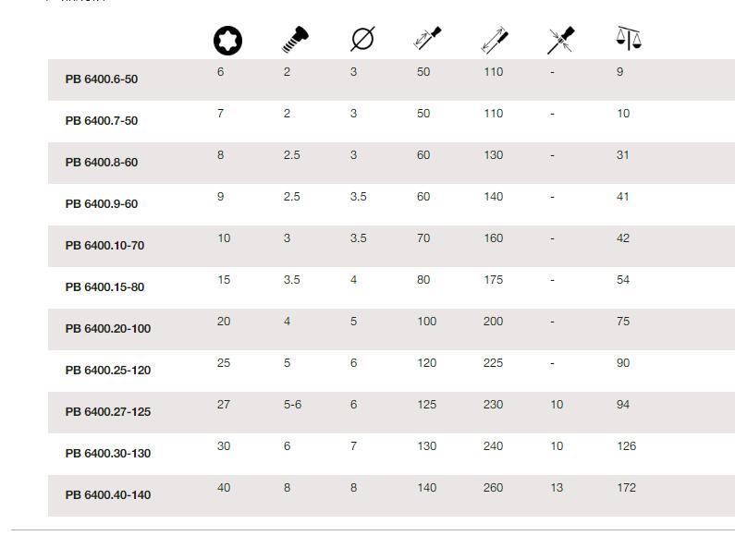Open the PB 6400.8-60 row

(x=102, y=163)
